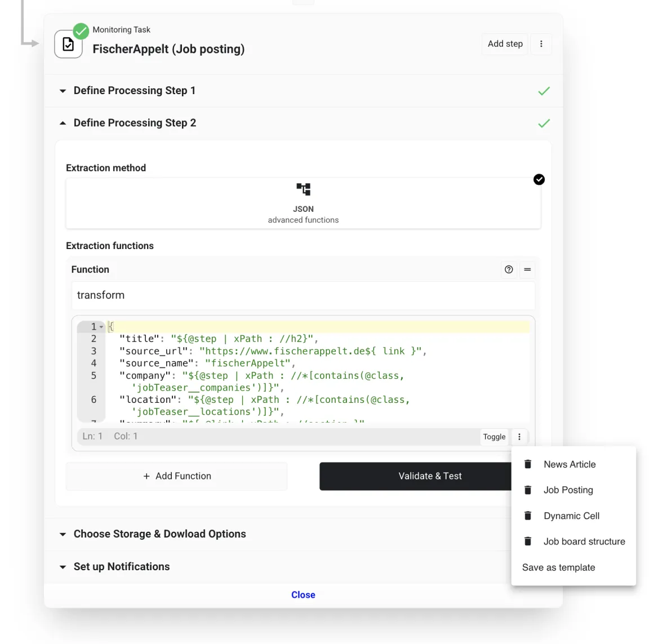Expand Choose Storage & Dowload Options
The width and height of the screenshot is (654, 644).
63,534
